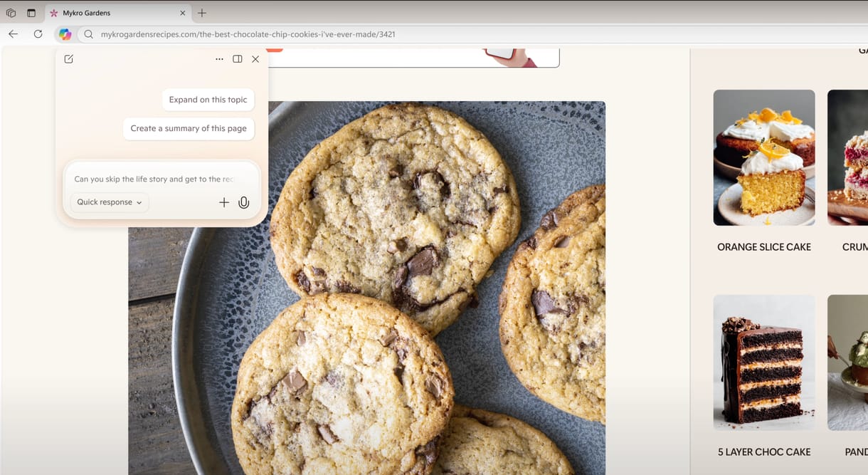
Task: Activate the microphone voice input icon
Action: (243, 202)
